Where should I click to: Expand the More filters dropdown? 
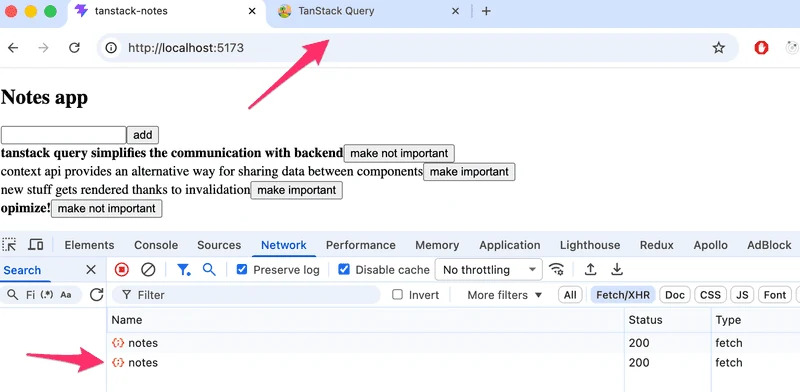[504, 295]
